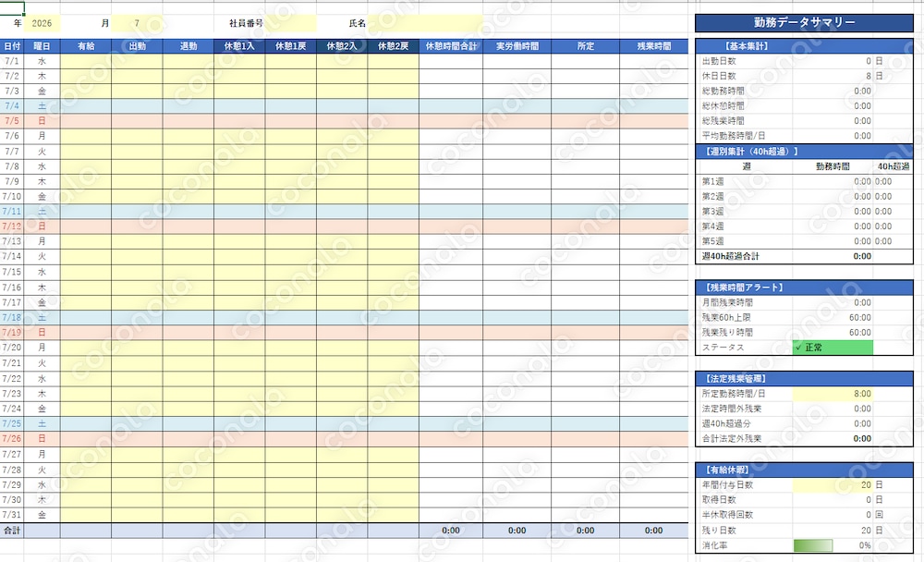Select the 所定勤務時間/日 yellow cell showing 8:00

(x=833, y=394)
